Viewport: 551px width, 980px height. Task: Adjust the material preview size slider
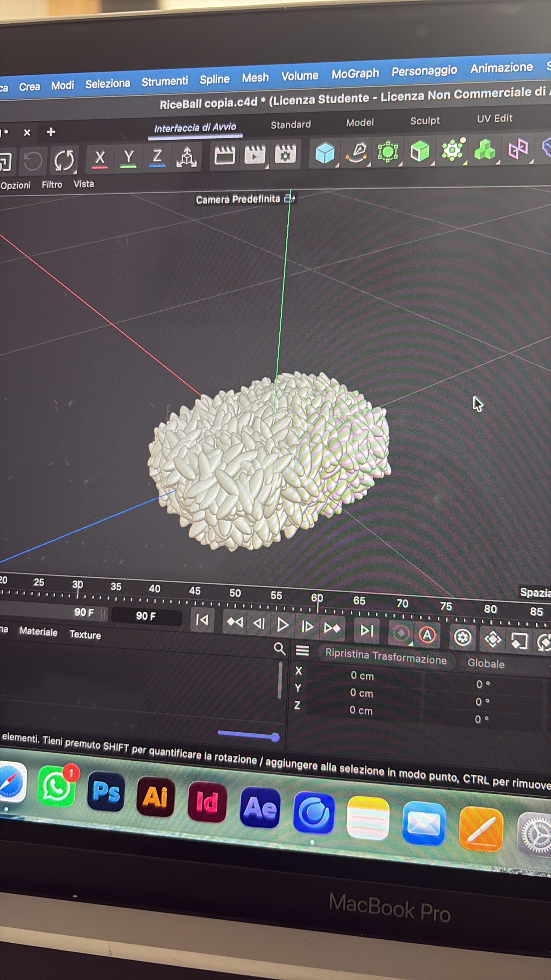pyautogui.click(x=249, y=735)
